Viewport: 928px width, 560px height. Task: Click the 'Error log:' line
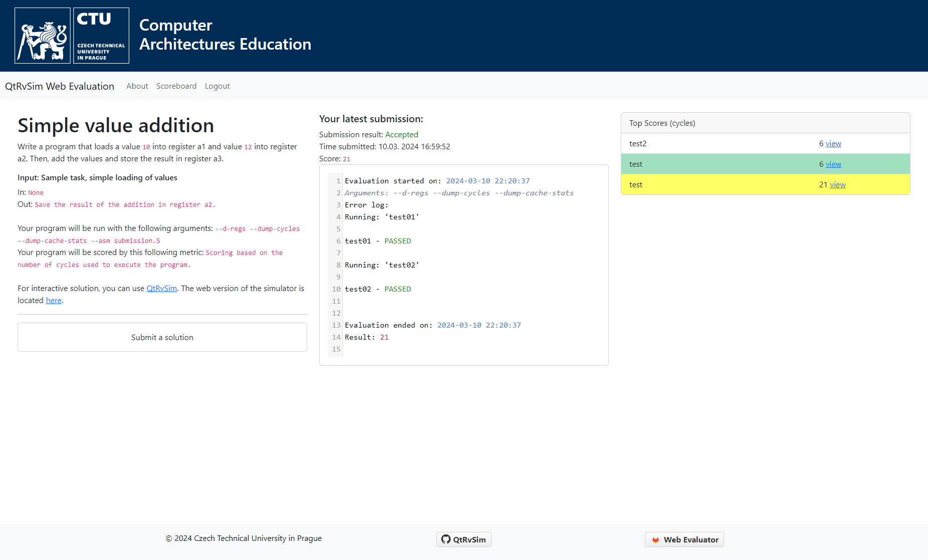366,205
